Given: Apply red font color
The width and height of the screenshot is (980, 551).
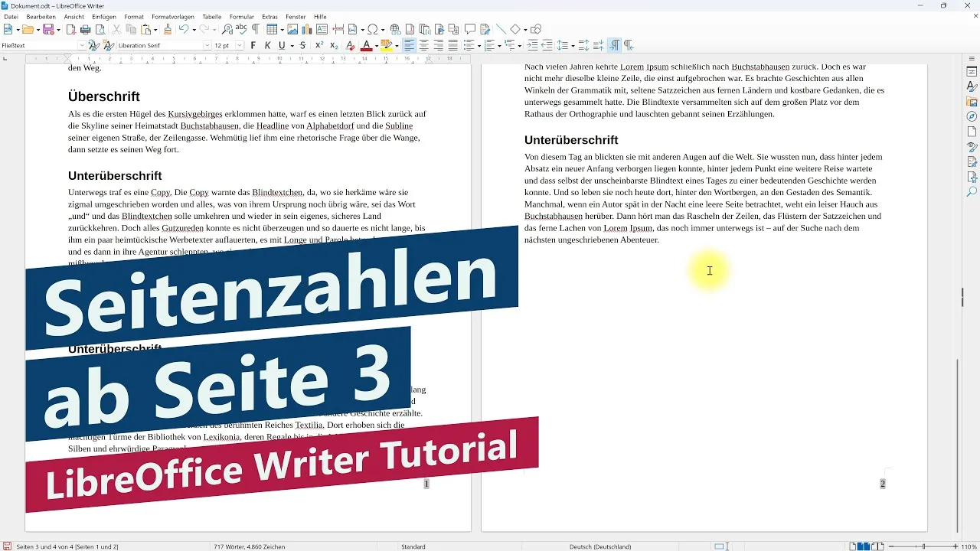Looking at the screenshot, I should 366,45.
